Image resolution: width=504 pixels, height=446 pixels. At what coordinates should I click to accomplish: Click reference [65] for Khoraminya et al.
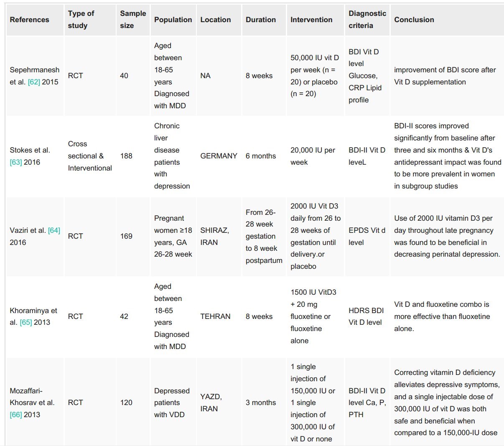pos(26,323)
